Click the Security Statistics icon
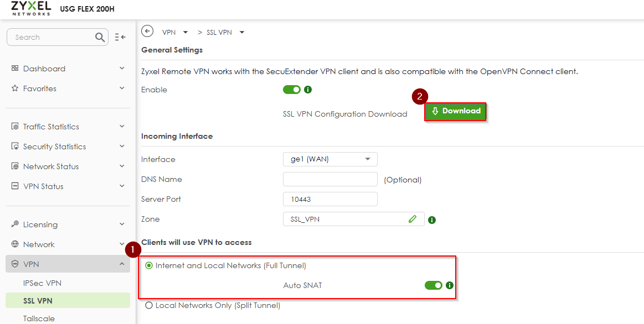644x324 pixels. (15, 147)
